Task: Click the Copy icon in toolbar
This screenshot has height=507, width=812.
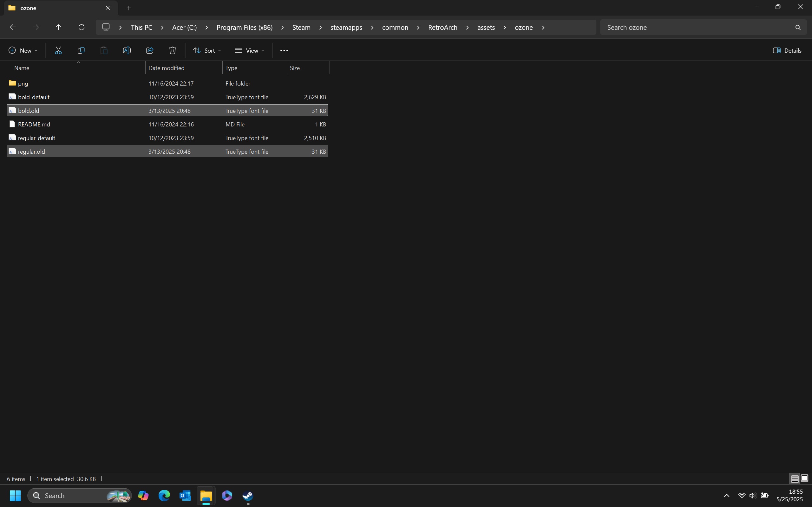Action: (x=81, y=50)
